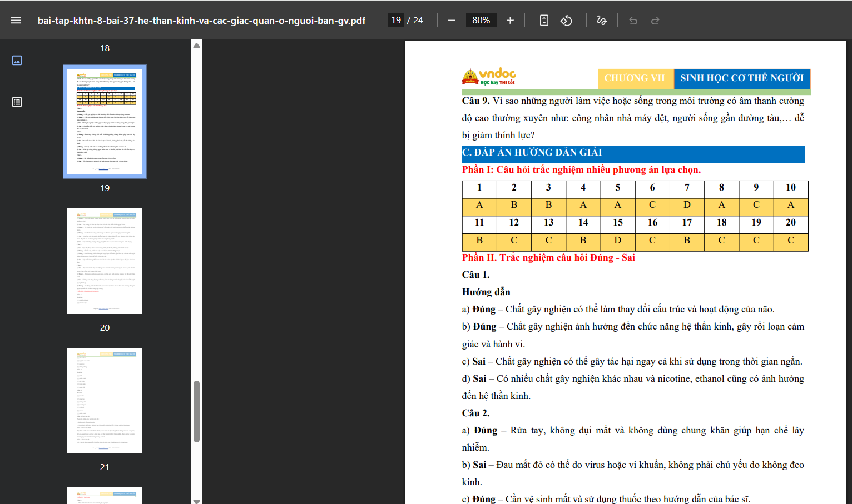
Task: Click the 'Câu 1.' heading
Action: click(476, 275)
